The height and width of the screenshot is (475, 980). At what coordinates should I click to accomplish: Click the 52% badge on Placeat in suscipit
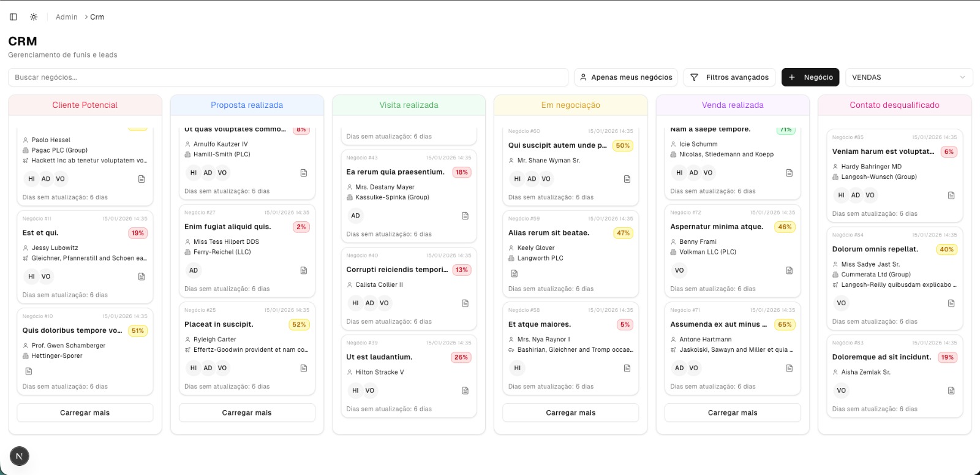tap(299, 325)
